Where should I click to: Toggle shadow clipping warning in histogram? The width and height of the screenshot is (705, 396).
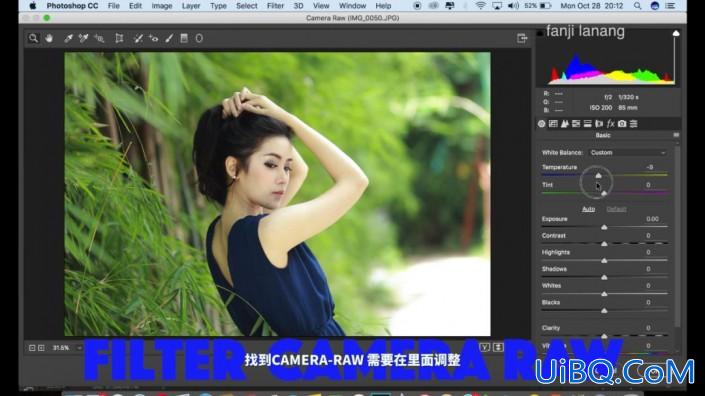[x=540, y=33]
